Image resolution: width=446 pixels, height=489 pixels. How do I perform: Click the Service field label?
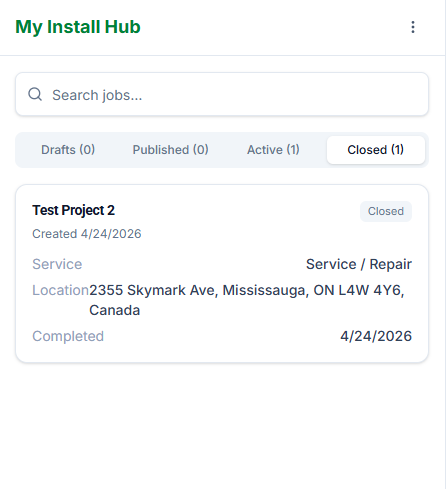pyautogui.click(x=57, y=264)
